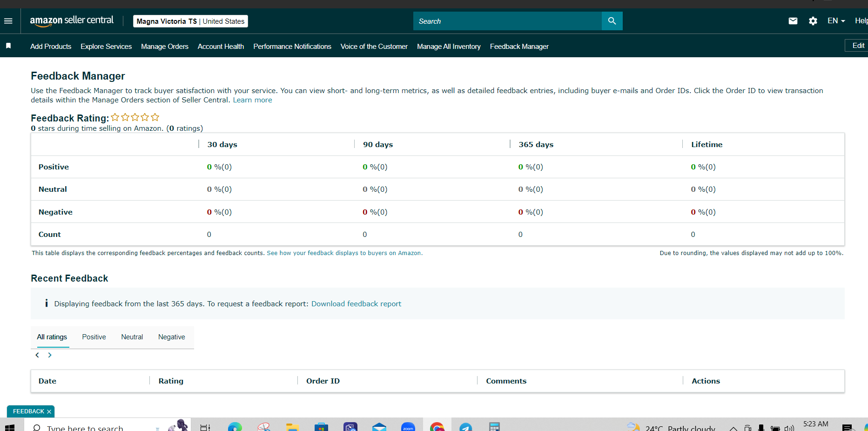Go to next feedback page chevron
This screenshot has height=431, width=868.
[50, 355]
